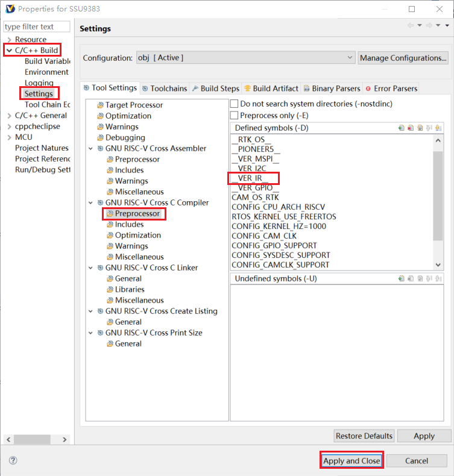The height and width of the screenshot is (476, 454).
Task: Select Target Processor tool setting
Action: click(134, 105)
